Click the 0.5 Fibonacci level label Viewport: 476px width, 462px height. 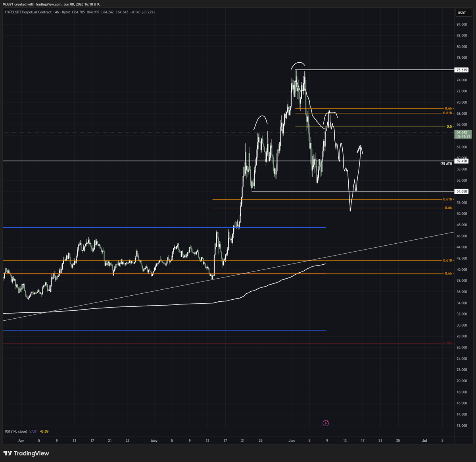(x=449, y=127)
